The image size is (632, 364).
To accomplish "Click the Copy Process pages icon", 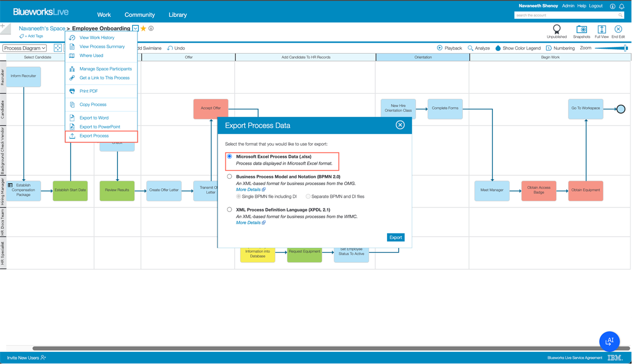I will pos(72,105).
